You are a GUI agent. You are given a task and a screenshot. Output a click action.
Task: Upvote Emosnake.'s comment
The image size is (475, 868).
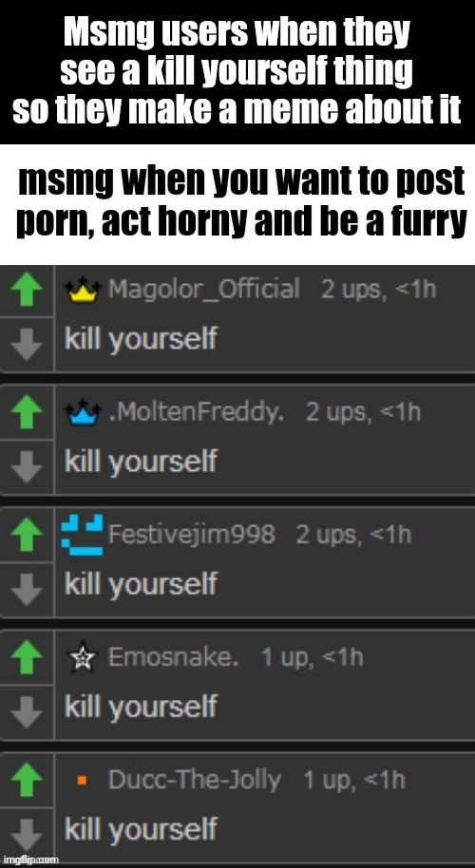point(27,659)
